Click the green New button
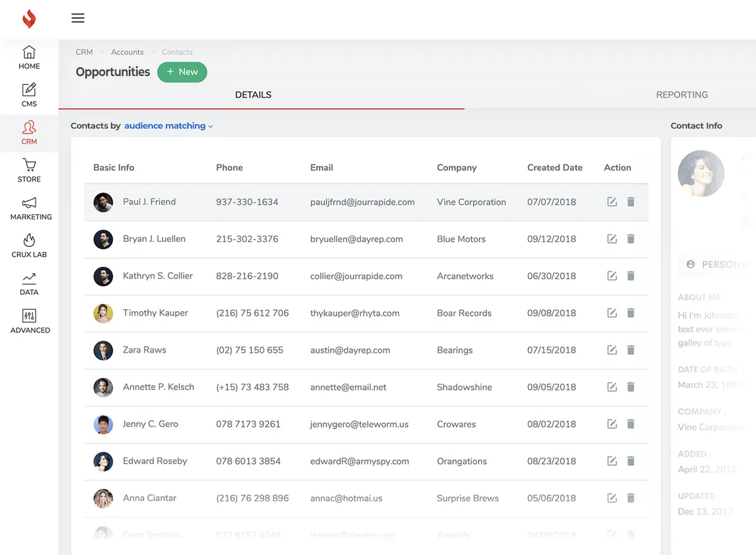This screenshot has height=555, width=756. [x=182, y=72]
